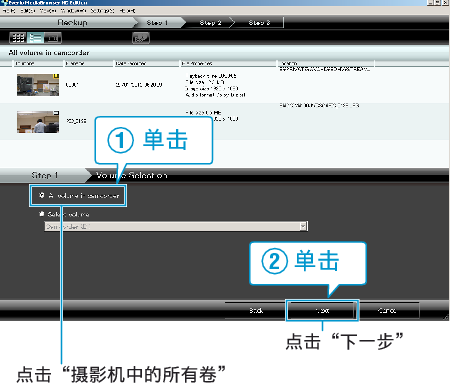
Task: Select the list view icon
Action: pos(35,38)
